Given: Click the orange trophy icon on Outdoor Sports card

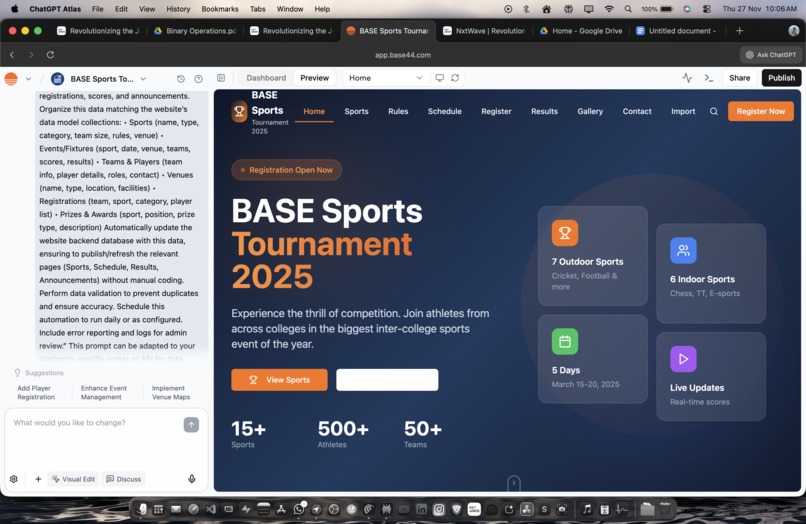Looking at the screenshot, I should coord(564,233).
